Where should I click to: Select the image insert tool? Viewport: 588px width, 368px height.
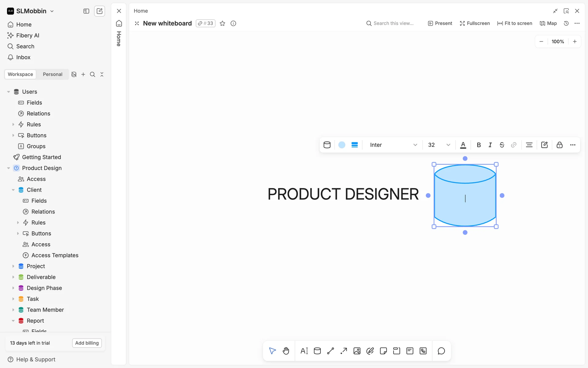[x=357, y=351]
